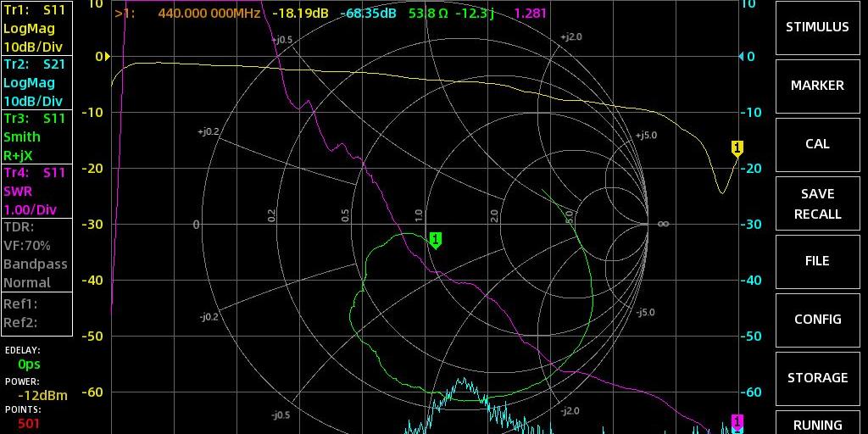This screenshot has height=434, width=868.
Task: Select trace Tr1 S11 LogMag box
Action: coord(36,28)
